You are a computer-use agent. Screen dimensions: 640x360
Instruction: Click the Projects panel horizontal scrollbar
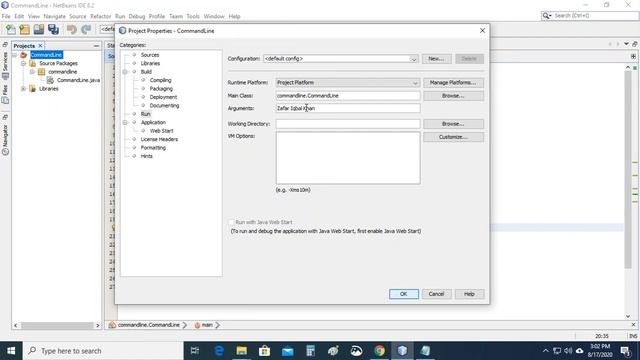click(57, 325)
